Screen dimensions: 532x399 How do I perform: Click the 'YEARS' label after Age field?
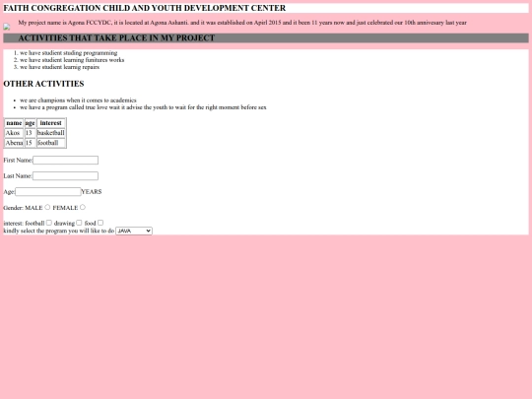(92, 192)
